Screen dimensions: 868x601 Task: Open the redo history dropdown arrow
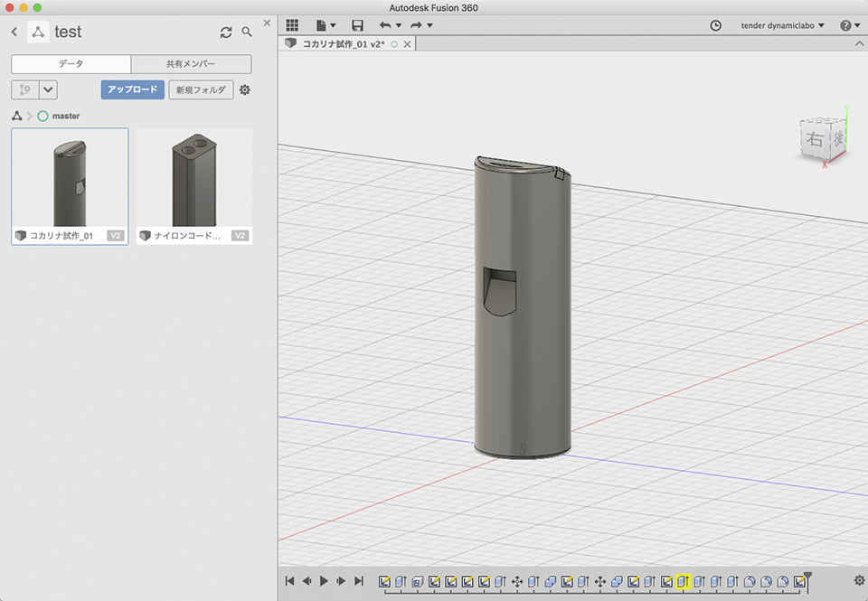429,25
